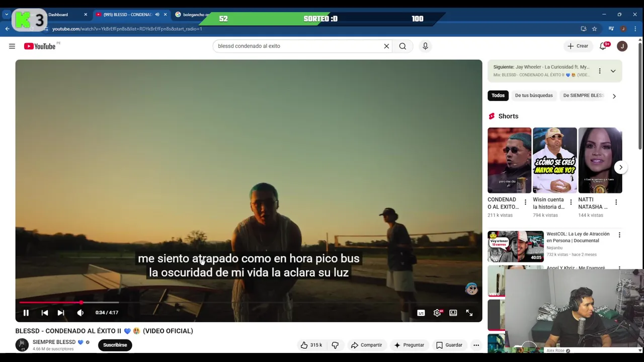644x362 pixels.
Task: Open the browser profile avatar J
Action: (623, 29)
